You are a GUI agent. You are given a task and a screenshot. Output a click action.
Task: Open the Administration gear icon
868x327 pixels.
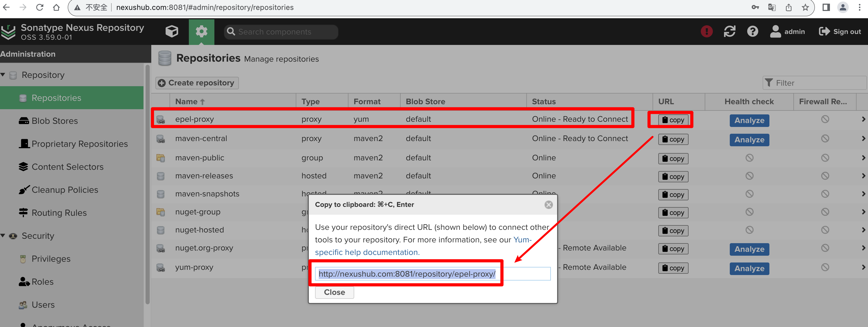(202, 32)
